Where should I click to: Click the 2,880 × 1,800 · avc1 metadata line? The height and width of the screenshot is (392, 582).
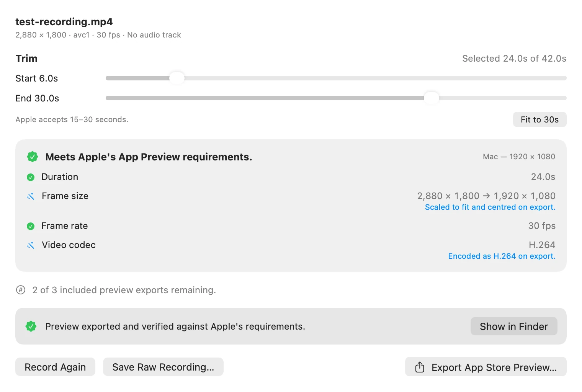pyautogui.click(x=98, y=35)
